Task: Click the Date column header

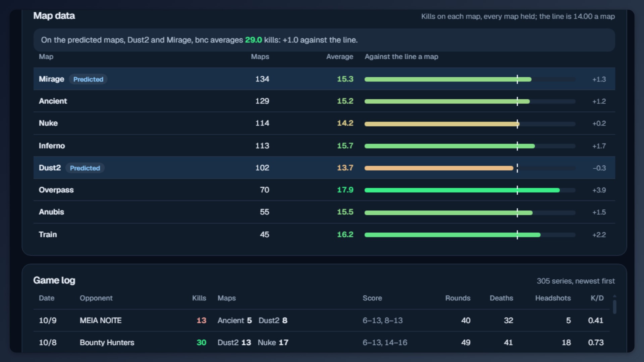Action: click(x=47, y=298)
